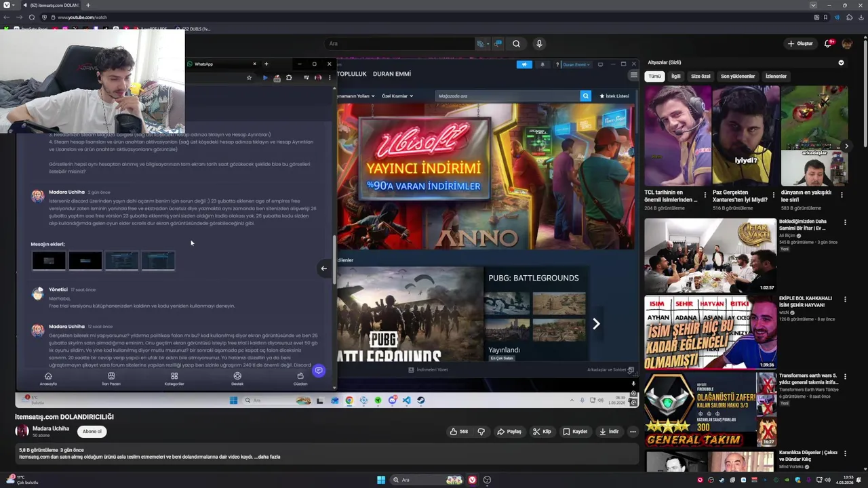This screenshot has height=488, width=868.
Task: Open the Paz Gerçekten Xantares thumbnail
Action: click(x=746, y=136)
